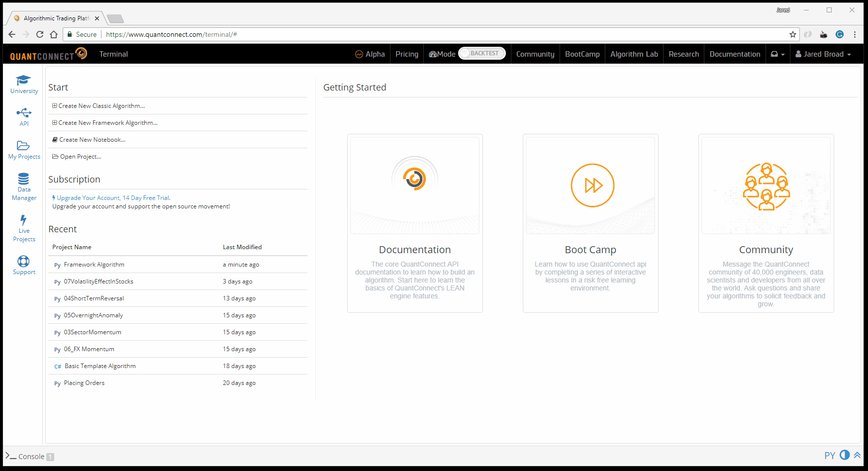
Task: Create New Framework Algorithm
Action: pos(105,123)
